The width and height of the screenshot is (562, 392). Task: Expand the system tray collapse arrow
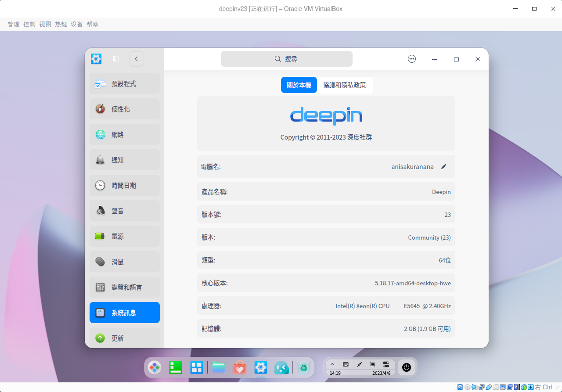point(332,364)
